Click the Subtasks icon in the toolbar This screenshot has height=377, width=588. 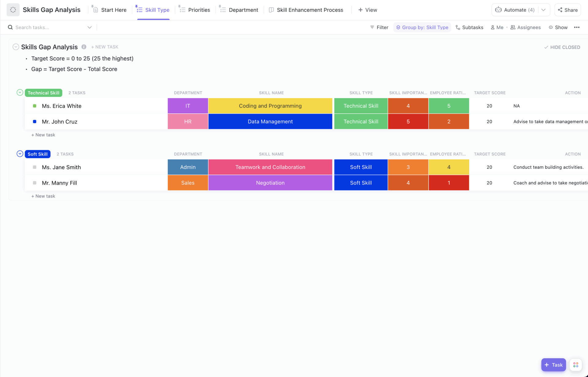coord(458,27)
